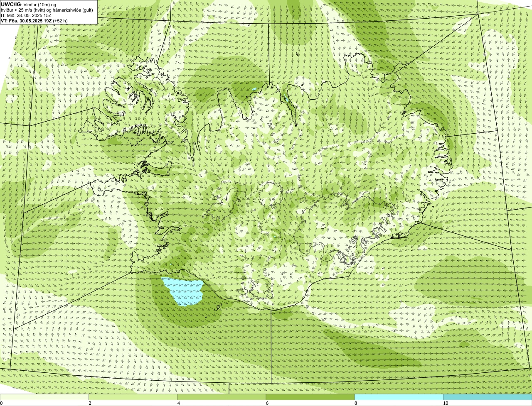Click the legend tick label "8"
This screenshot has width=532, height=406.
(x=355, y=404)
